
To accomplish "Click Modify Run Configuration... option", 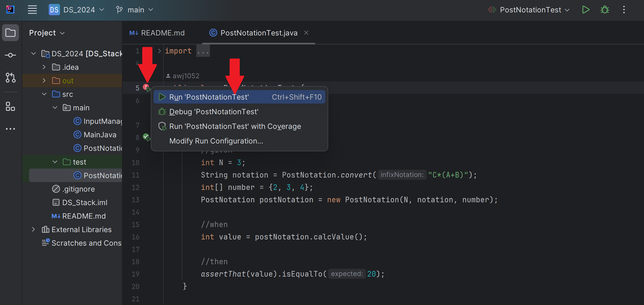I will pos(216,141).
